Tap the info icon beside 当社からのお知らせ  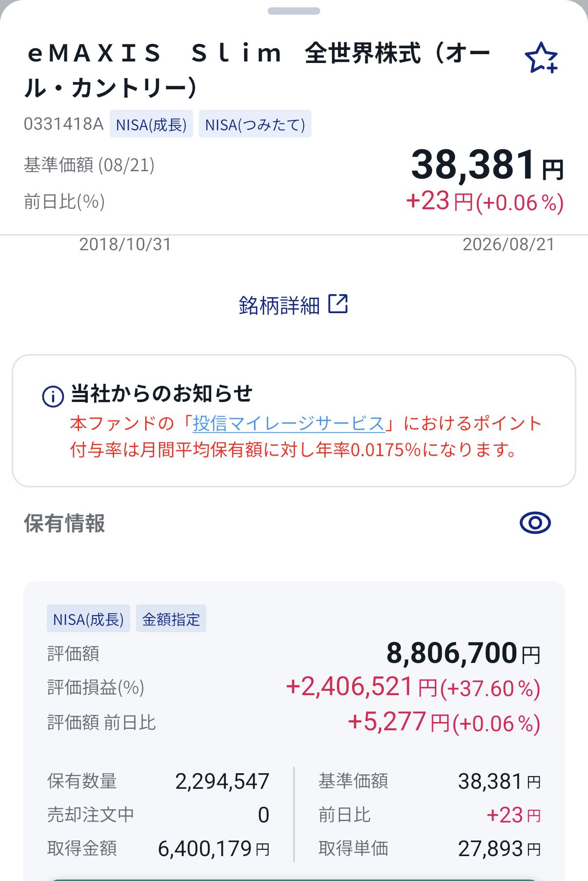coord(53,396)
